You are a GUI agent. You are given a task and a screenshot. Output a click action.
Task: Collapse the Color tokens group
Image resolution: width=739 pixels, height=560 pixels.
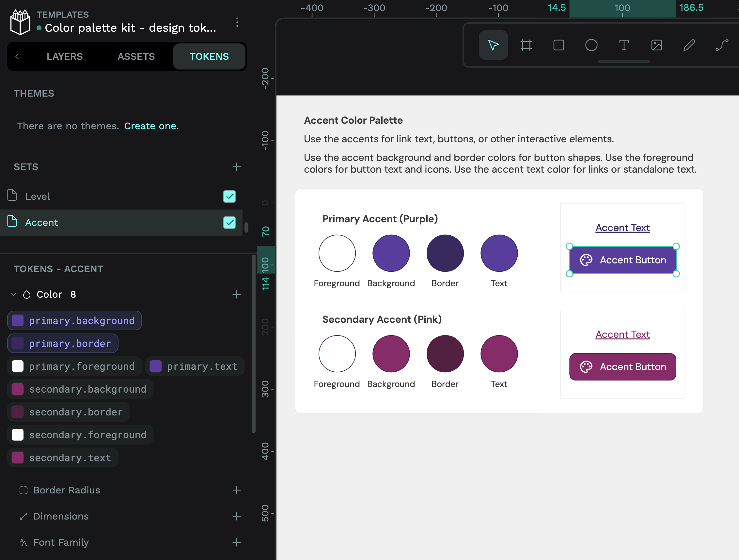coord(14,294)
